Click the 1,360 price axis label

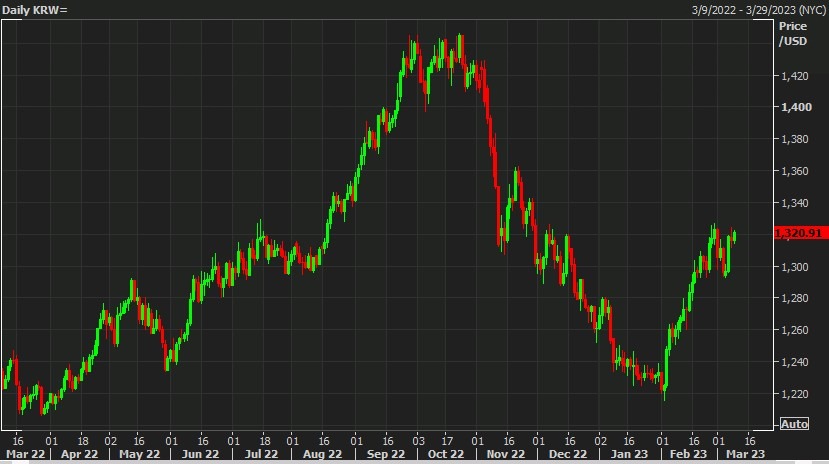(795, 171)
